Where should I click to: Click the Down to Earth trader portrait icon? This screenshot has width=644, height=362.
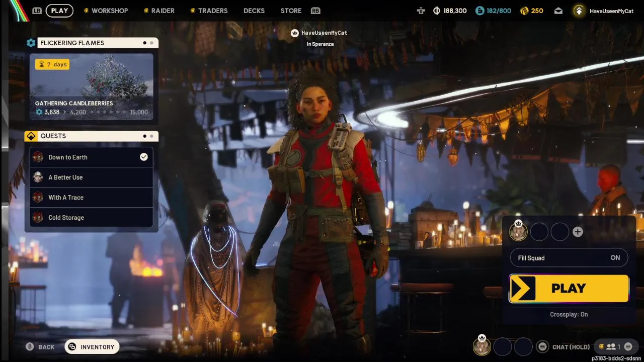pyautogui.click(x=38, y=157)
